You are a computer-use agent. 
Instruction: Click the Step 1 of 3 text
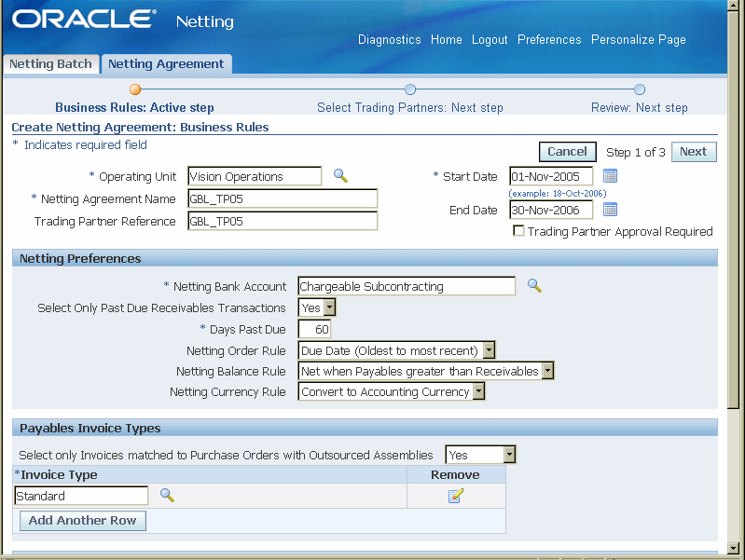(x=636, y=152)
